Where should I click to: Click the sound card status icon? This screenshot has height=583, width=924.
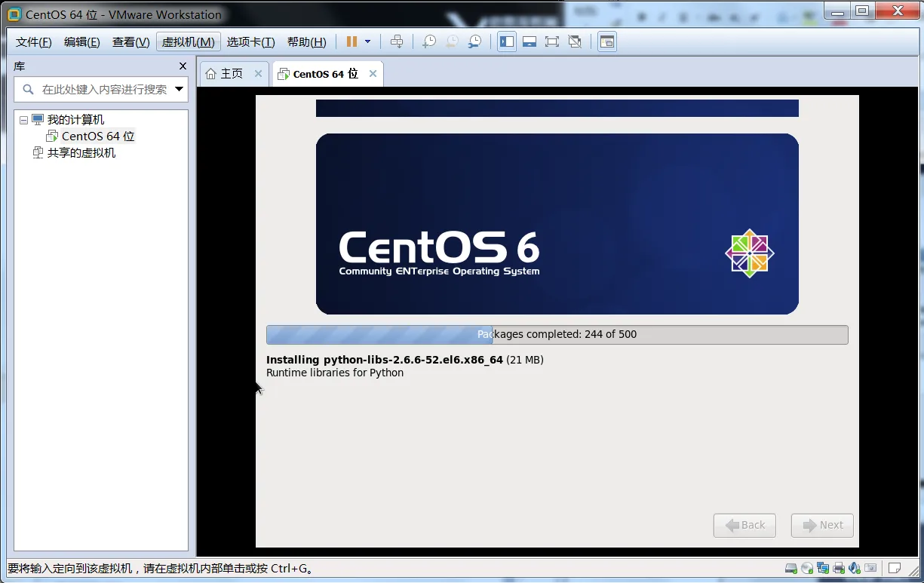coord(855,568)
